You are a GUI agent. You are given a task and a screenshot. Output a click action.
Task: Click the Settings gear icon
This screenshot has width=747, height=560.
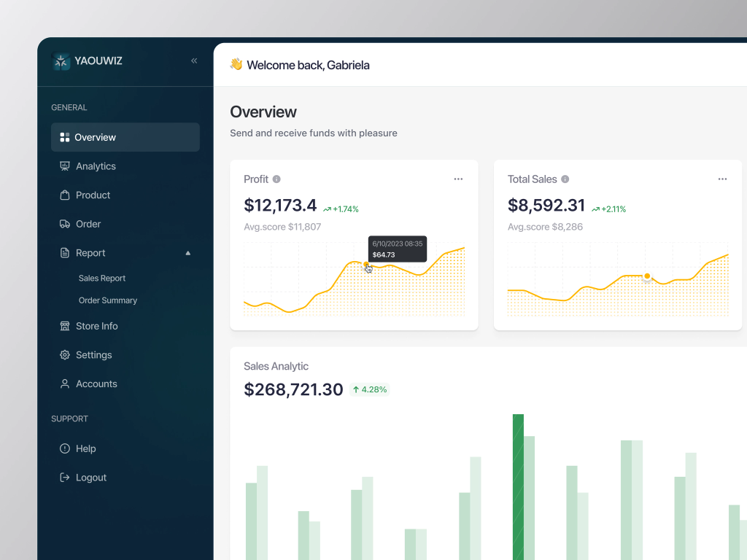pyautogui.click(x=65, y=355)
